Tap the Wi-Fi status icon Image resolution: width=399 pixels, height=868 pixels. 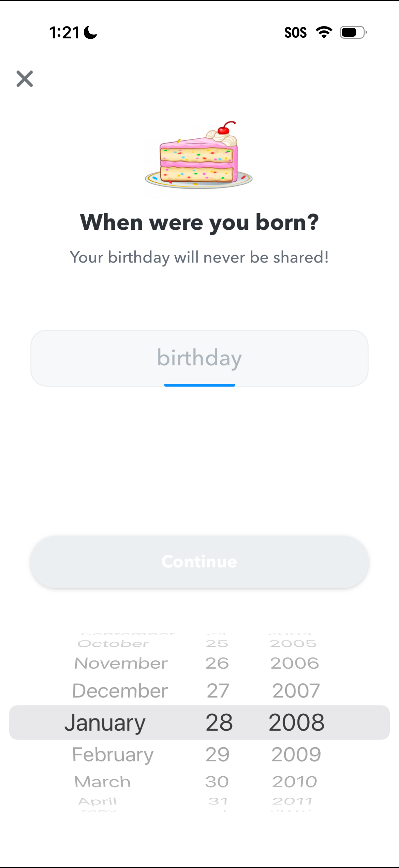324,32
